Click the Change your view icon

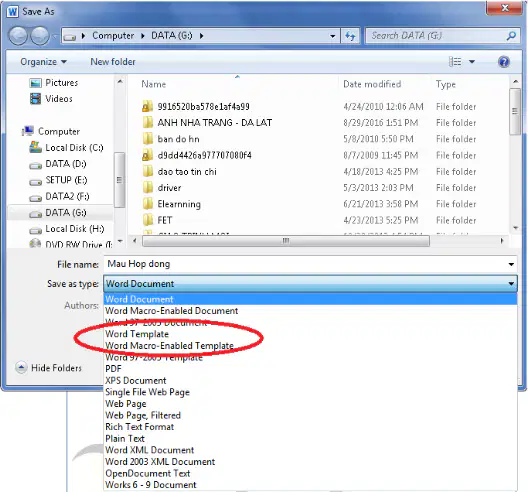455,62
